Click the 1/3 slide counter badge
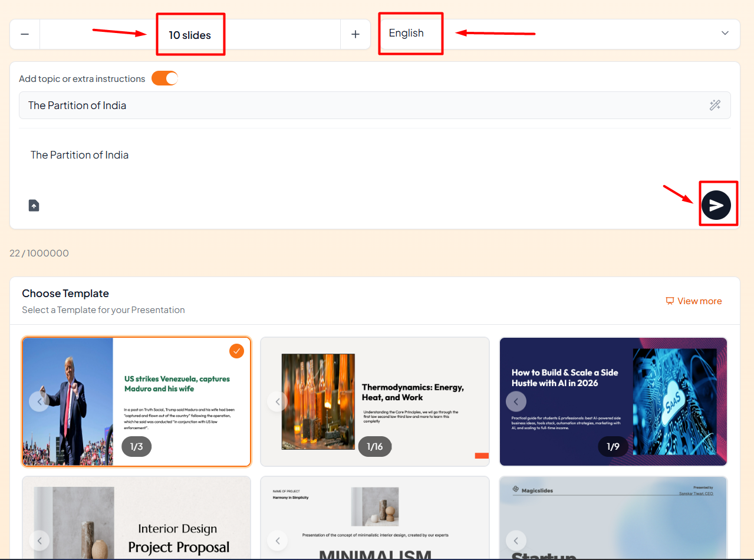The height and width of the screenshot is (560, 754). (x=137, y=447)
